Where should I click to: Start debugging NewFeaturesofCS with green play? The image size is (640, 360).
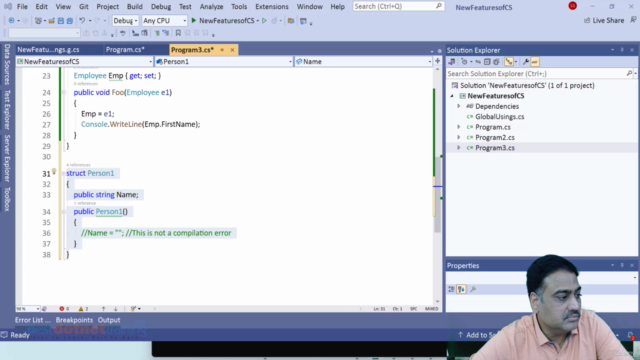pyautogui.click(x=194, y=20)
